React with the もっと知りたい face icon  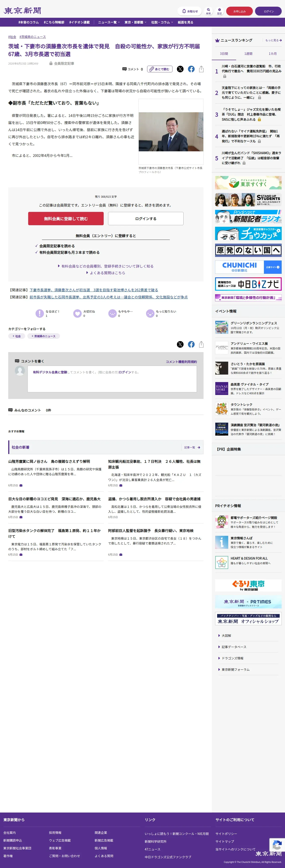(x=150, y=313)
